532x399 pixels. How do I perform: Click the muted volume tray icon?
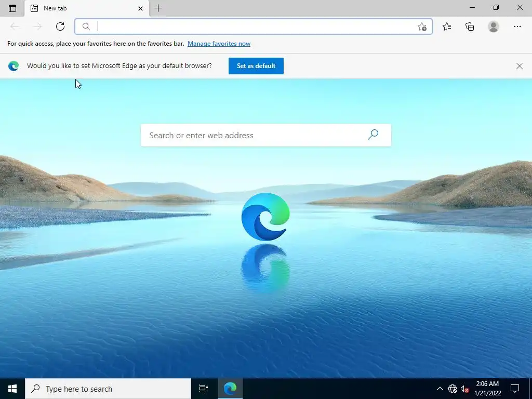pyautogui.click(x=464, y=389)
